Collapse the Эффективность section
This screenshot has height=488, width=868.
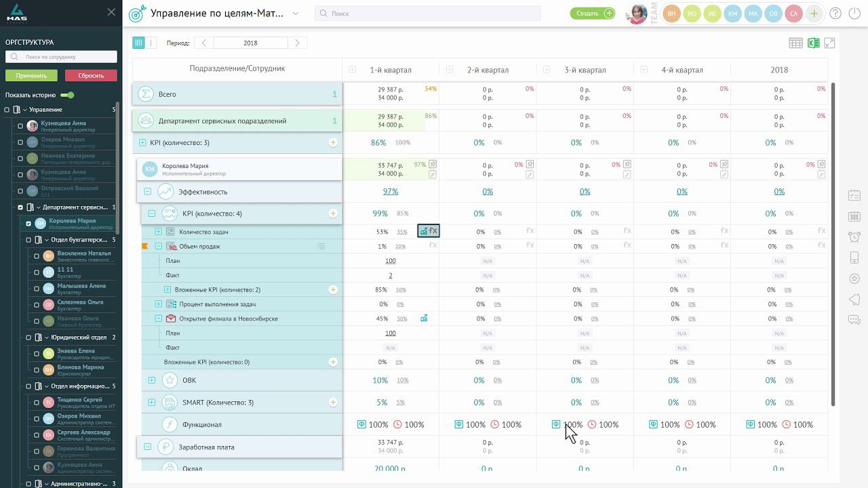point(147,192)
